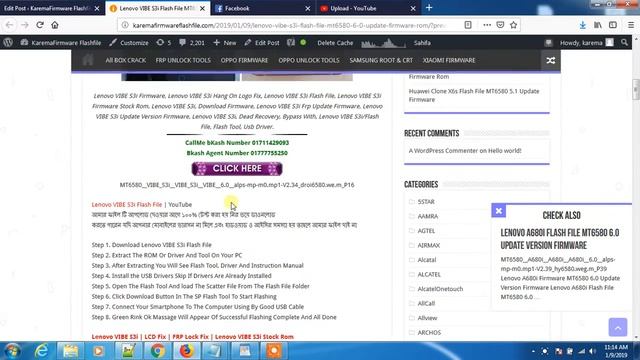Bookmark this page with the star icon
The image size is (640, 360).
(x=513, y=25)
